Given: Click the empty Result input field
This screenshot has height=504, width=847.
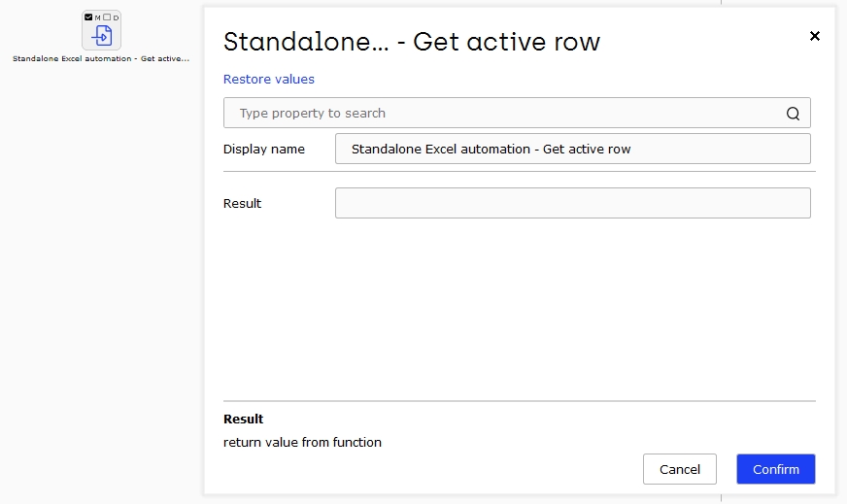Looking at the screenshot, I should pos(572,203).
